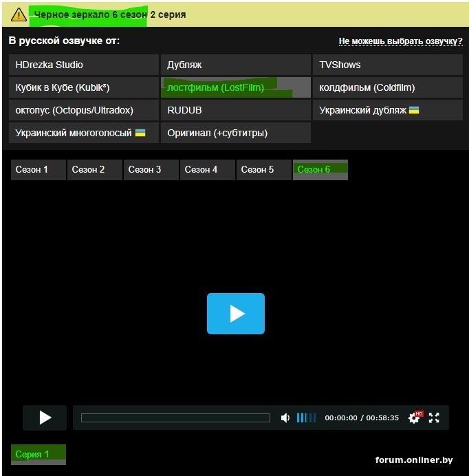This screenshot has width=469, height=476.
Task: Switch to Сезон 5 tab
Action: tap(264, 170)
